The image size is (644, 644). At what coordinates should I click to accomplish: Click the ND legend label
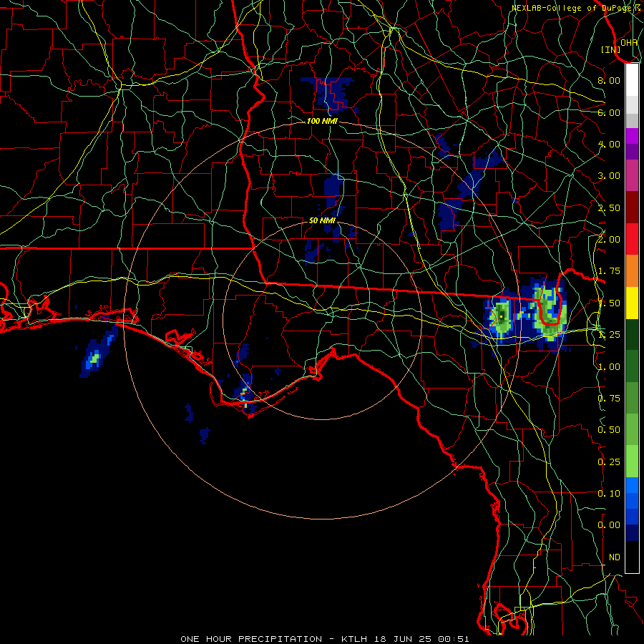[x=615, y=557]
